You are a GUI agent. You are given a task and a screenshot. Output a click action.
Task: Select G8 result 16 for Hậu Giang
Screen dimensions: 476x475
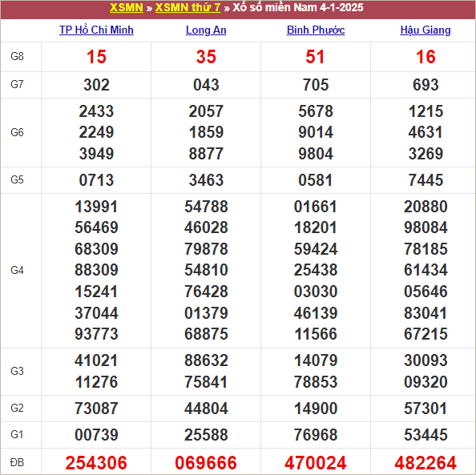[426, 57]
